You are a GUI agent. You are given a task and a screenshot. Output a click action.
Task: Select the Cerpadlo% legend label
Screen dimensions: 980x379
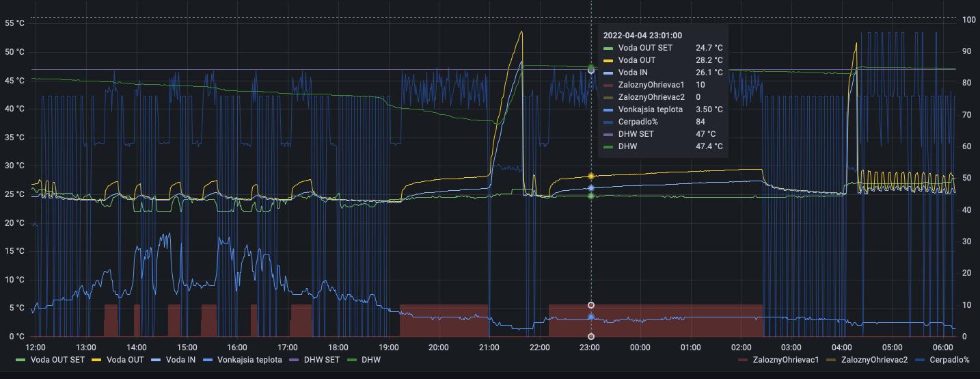pyautogui.click(x=949, y=360)
